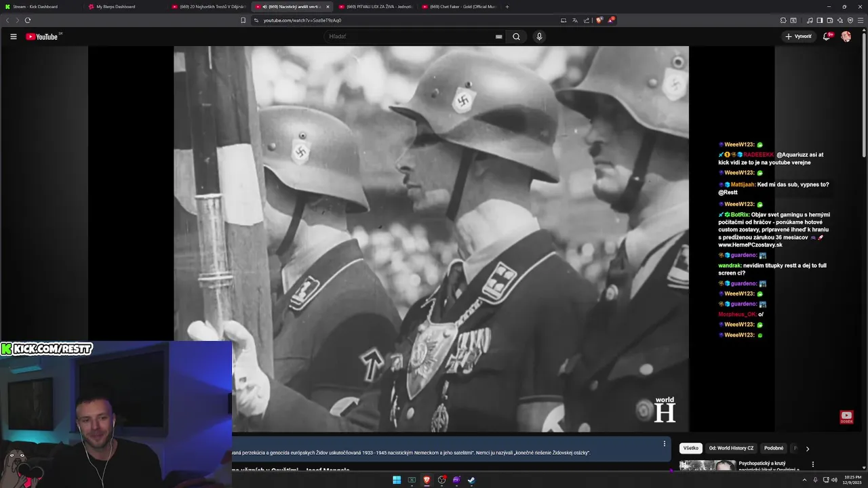Go back with the browser back arrow
Screen dimensions: 868x488
click(x=8, y=20)
